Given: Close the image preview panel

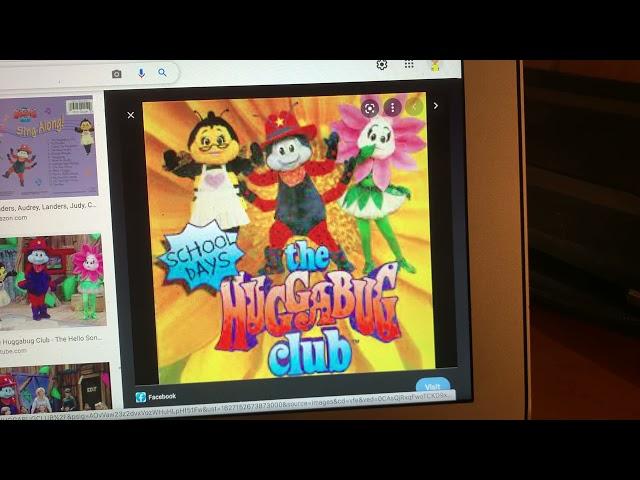Looking at the screenshot, I should click(x=131, y=115).
